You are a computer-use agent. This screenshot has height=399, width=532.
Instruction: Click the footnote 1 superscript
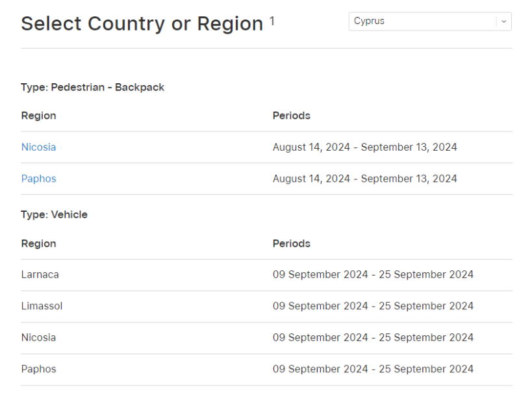coord(272,21)
